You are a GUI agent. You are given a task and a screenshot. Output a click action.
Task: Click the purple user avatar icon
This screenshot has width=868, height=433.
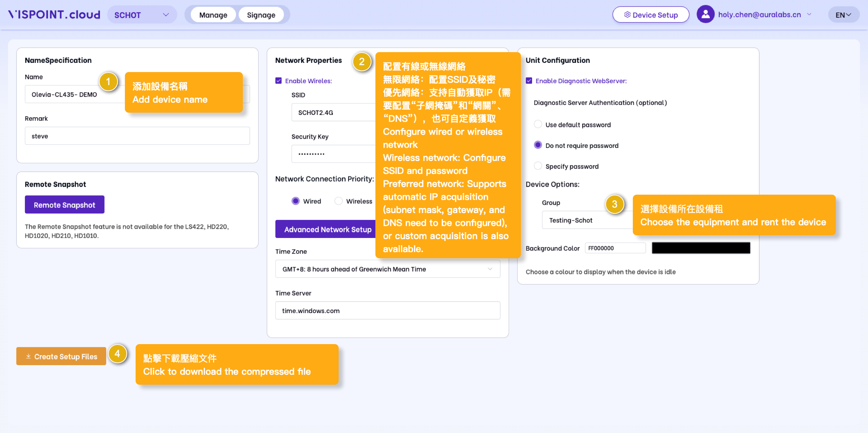click(x=705, y=15)
